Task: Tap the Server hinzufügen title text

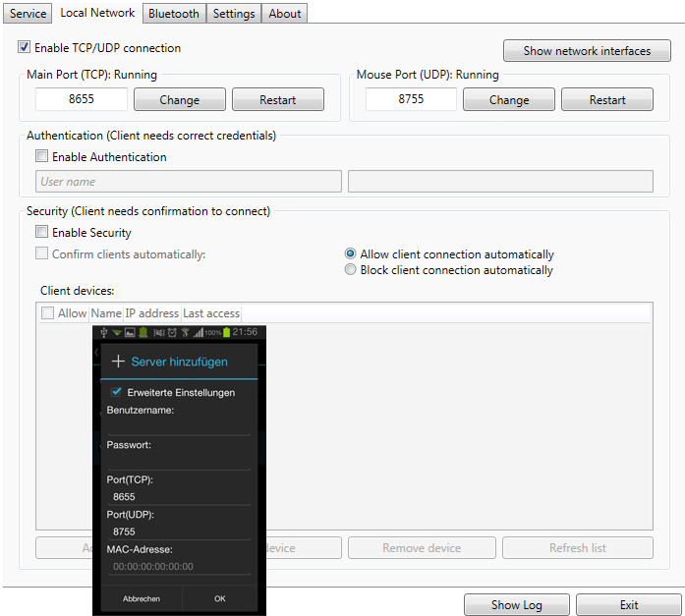Action: click(180, 362)
